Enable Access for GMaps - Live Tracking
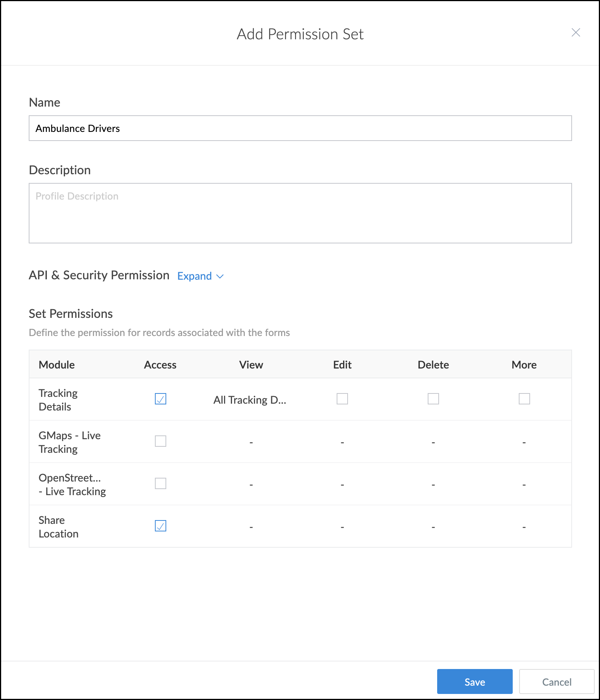 pos(161,441)
